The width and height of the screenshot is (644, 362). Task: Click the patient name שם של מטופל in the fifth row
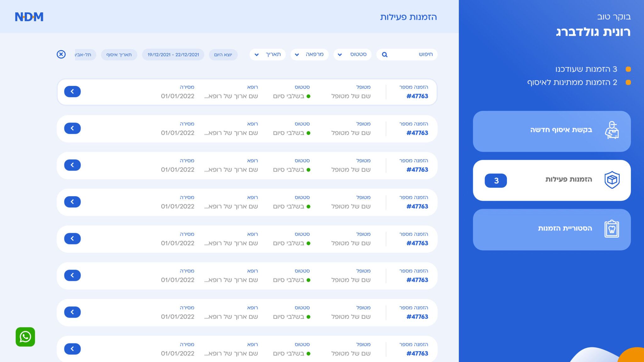(x=351, y=243)
